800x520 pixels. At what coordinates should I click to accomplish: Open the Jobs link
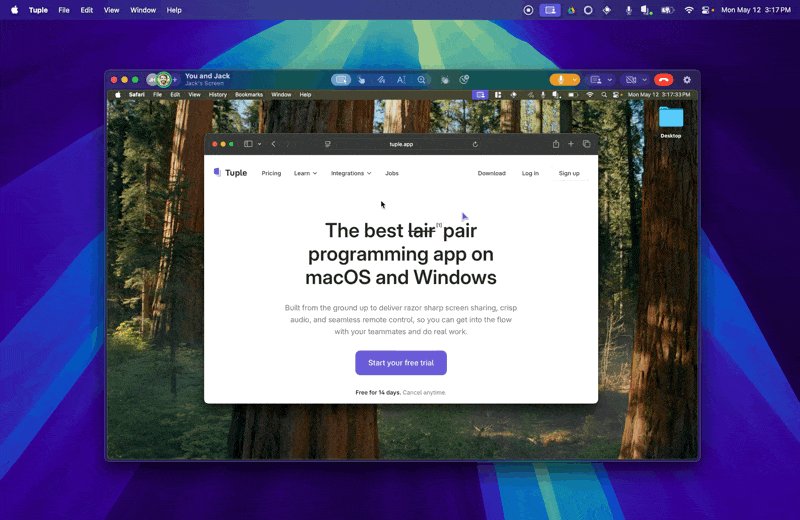[x=392, y=173]
